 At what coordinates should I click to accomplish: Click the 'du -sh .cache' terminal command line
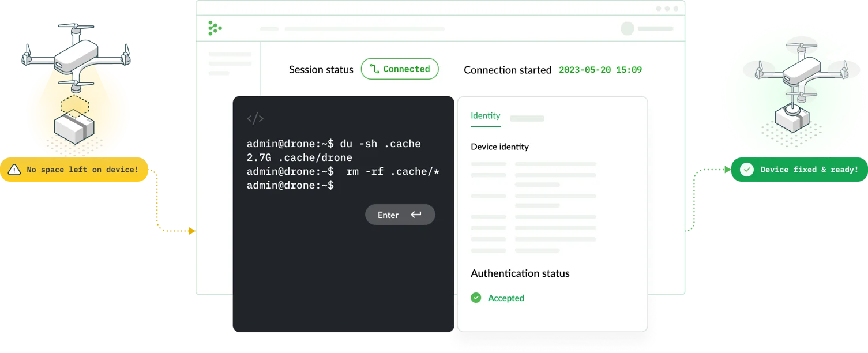334,144
